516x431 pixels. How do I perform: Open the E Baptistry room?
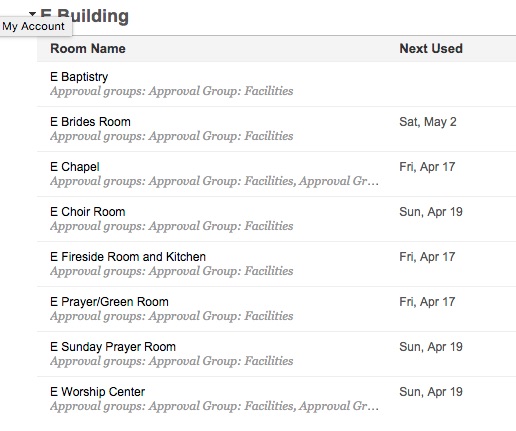point(79,77)
